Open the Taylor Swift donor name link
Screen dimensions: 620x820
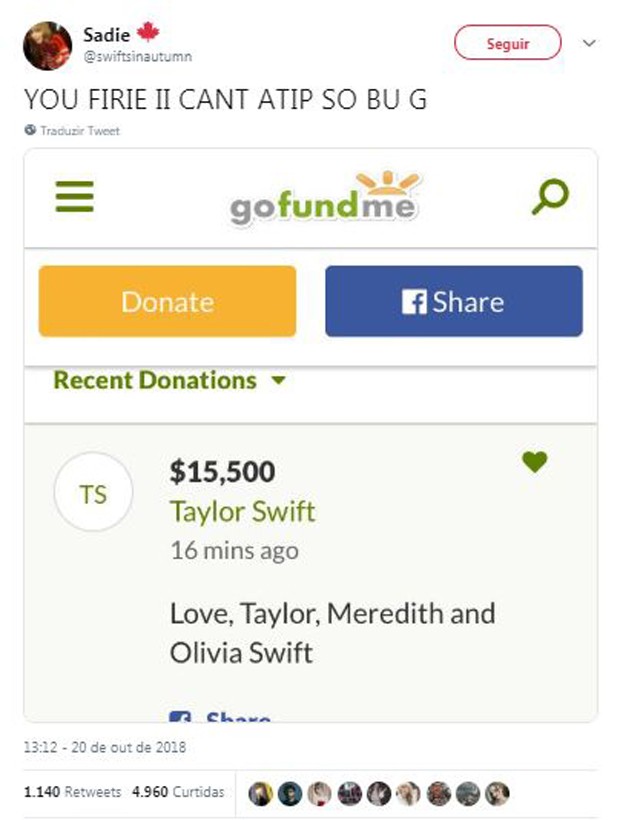pos(243,511)
